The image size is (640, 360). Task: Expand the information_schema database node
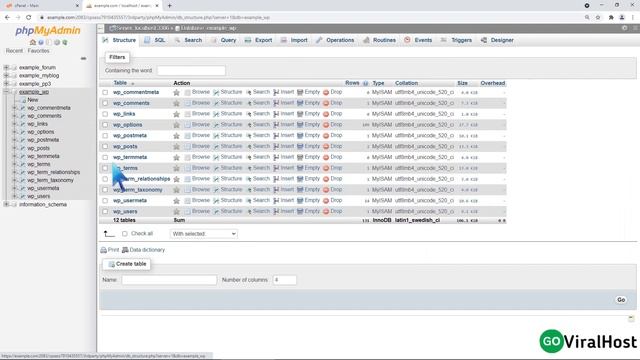(6, 204)
